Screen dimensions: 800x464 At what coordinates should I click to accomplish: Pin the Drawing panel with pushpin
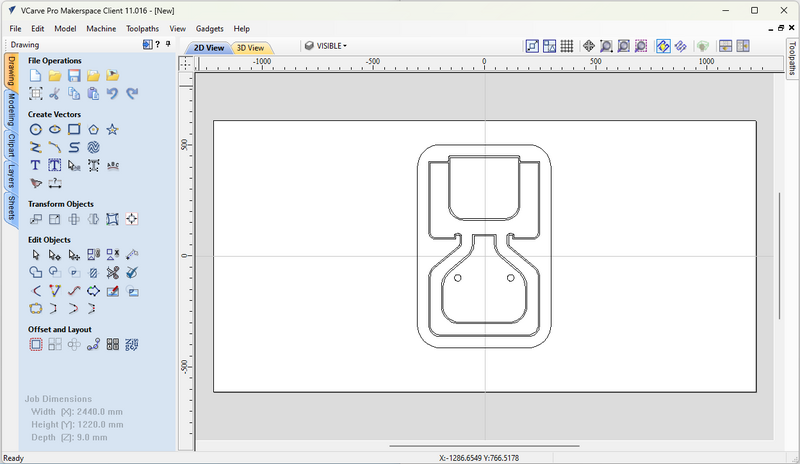tap(167, 45)
